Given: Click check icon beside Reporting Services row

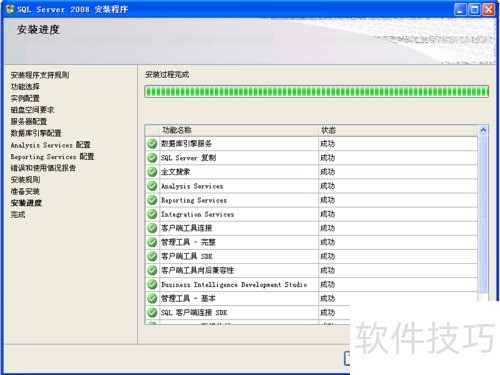Looking at the screenshot, I should click(x=152, y=200).
